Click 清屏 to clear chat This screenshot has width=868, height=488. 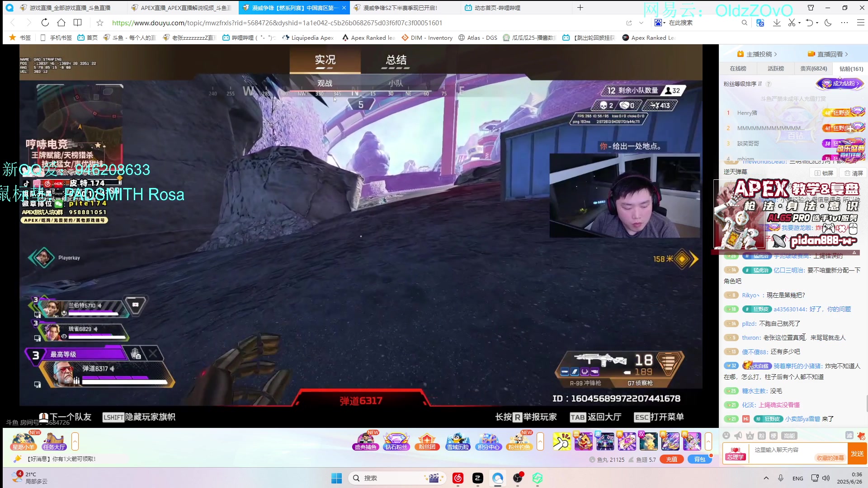click(x=854, y=173)
